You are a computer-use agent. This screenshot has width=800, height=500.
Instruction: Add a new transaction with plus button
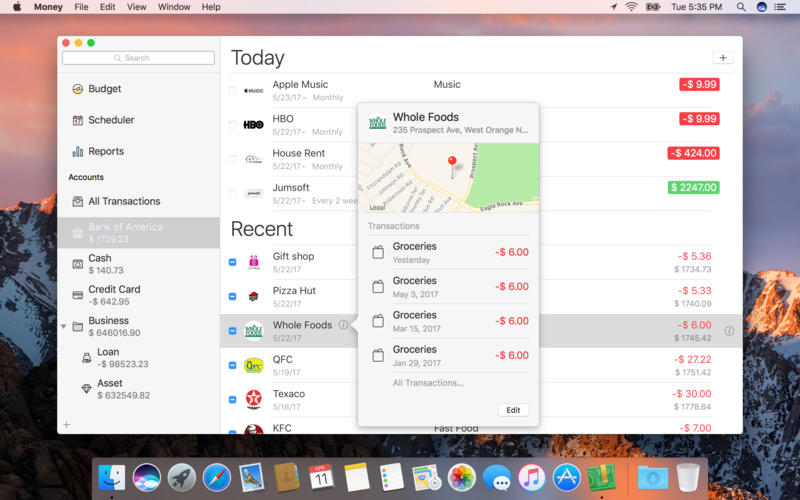click(x=722, y=58)
